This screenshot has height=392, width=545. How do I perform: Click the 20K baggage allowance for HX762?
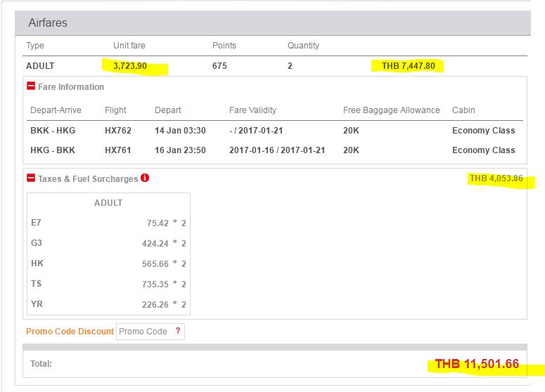[x=351, y=130]
